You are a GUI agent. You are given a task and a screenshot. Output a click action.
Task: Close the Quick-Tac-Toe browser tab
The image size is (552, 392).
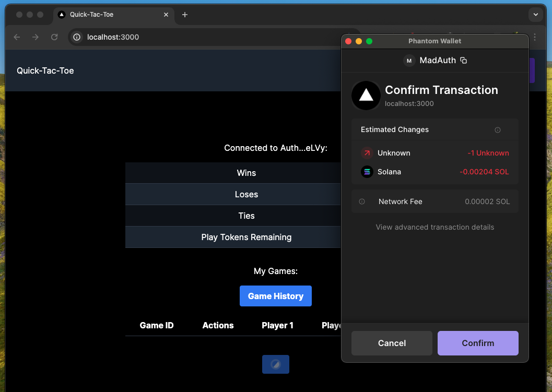[x=166, y=15]
